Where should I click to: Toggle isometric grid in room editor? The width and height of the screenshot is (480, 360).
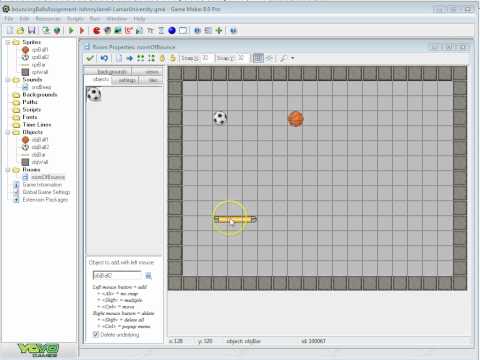click(x=269, y=58)
